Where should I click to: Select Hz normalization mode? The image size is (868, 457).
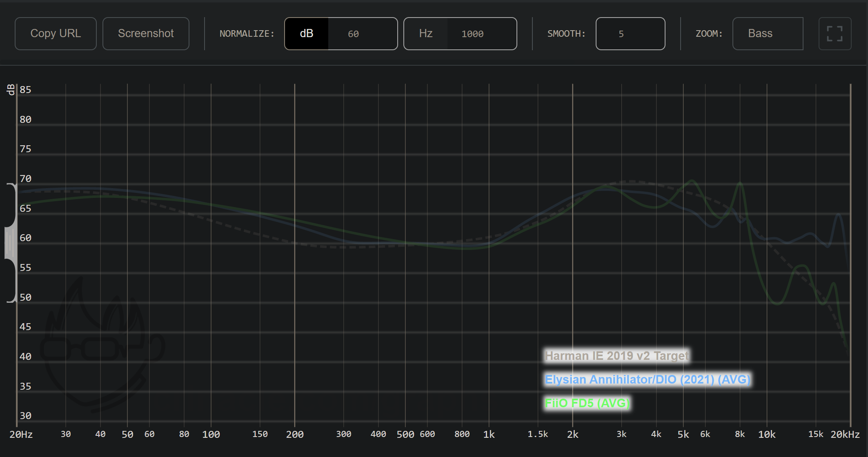tap(426, 33)
